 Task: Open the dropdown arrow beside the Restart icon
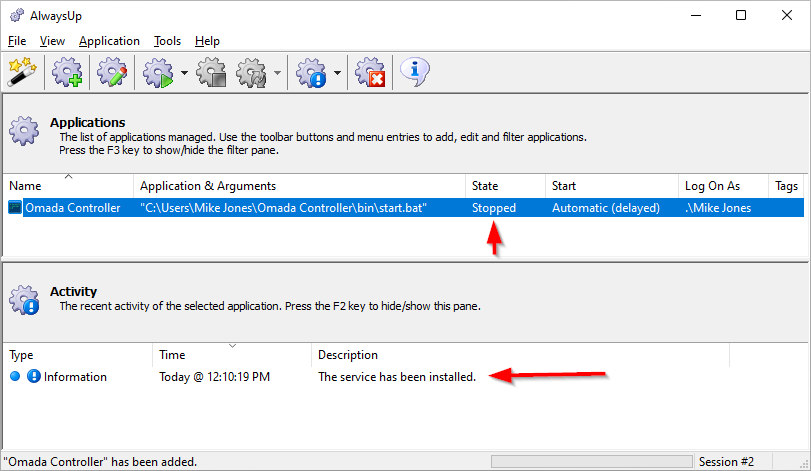pyautogui.click(x=278, y=72)
